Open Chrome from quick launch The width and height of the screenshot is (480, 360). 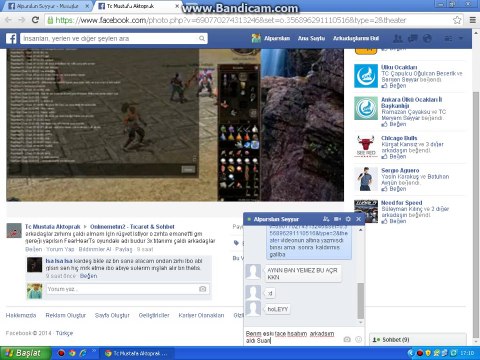pyautogui.click(x=72, y=353)
